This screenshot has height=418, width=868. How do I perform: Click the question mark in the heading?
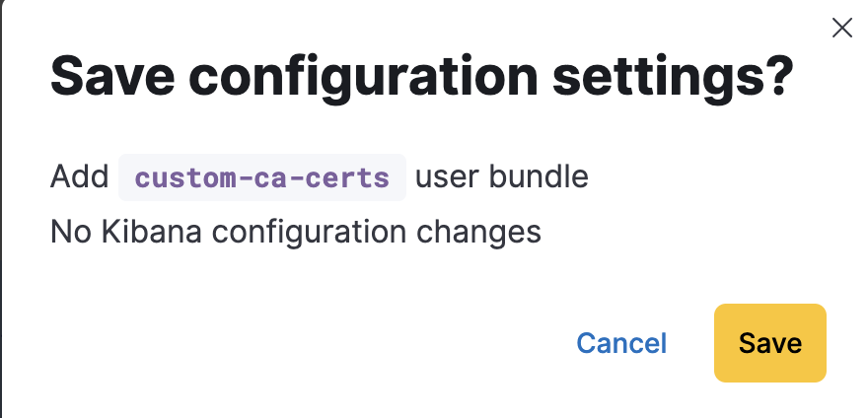point(777,77)
